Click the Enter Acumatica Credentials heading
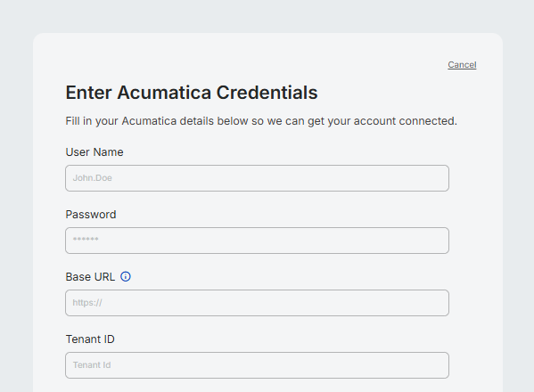The height and width of the screenshot is (392, 534). [192, 93]
